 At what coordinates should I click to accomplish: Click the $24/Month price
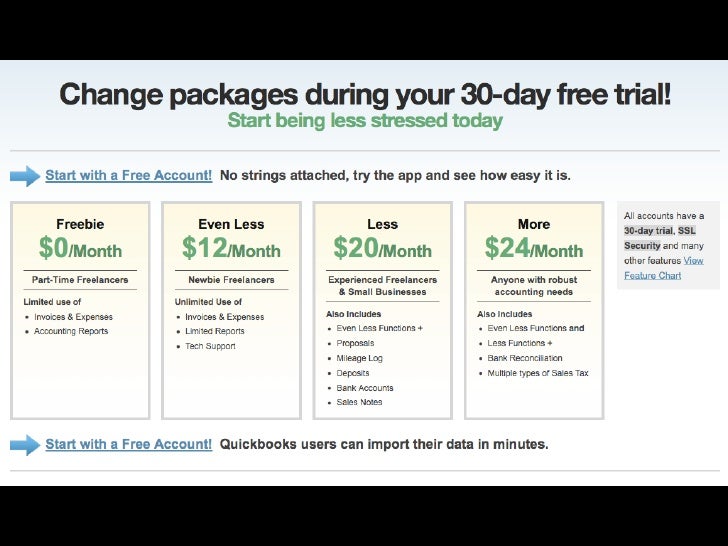tap(534, 248)
